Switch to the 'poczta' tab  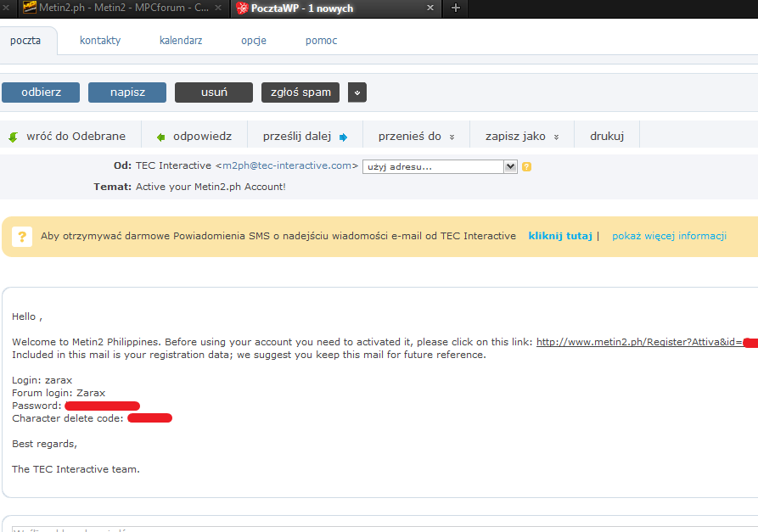point(25,41)
